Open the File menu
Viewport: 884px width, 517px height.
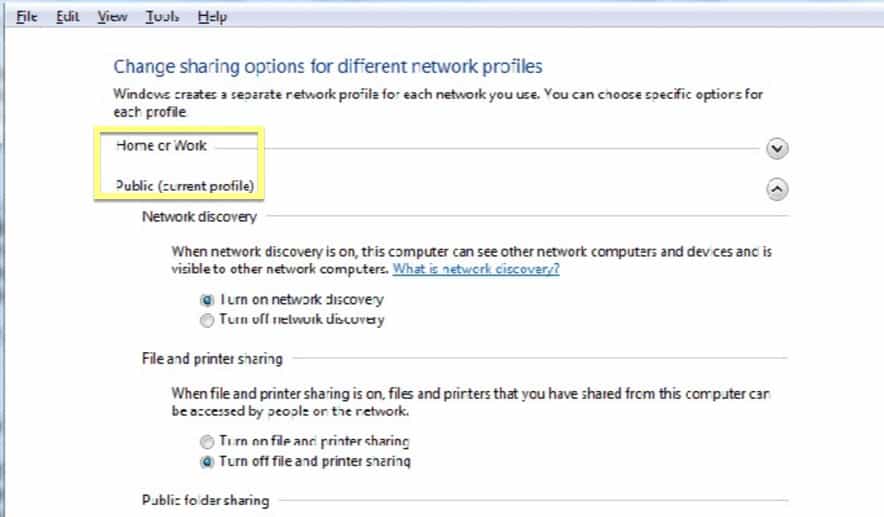(x=26, y=17)
